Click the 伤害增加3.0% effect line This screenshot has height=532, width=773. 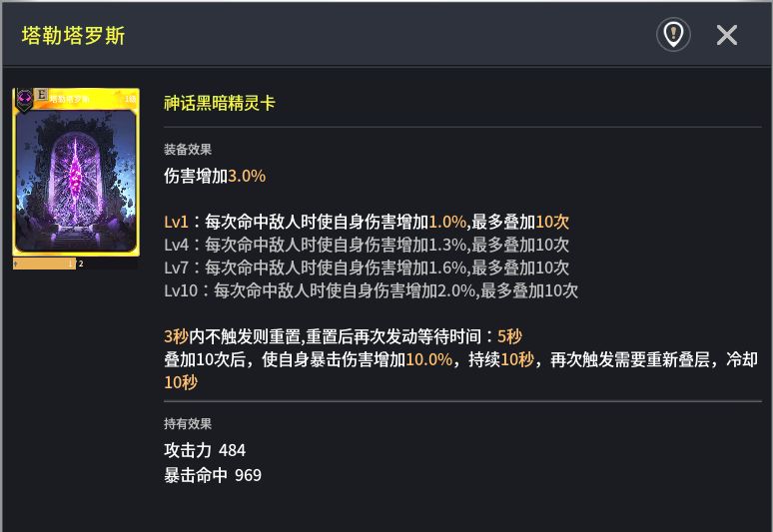(215, 176)
